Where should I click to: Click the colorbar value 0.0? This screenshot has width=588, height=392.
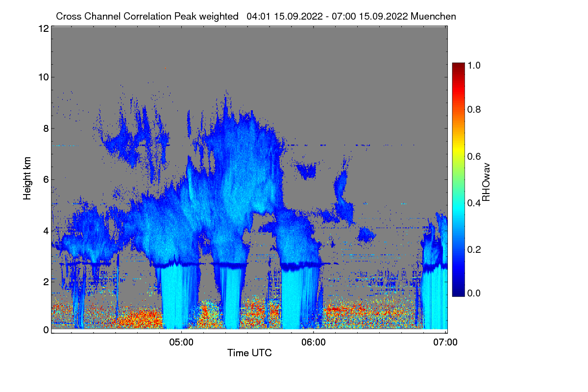pos(473,293)
